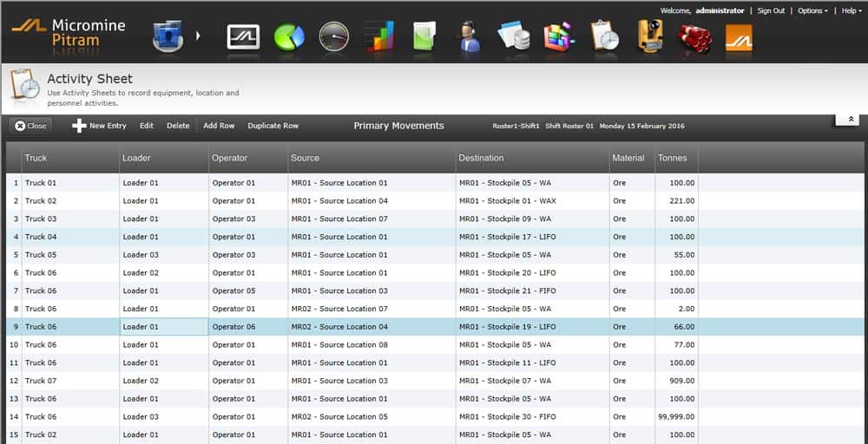This screenshot has width=868, height=444.
Task: Open the headset operator icon
Action: click(x=470, y=36)
